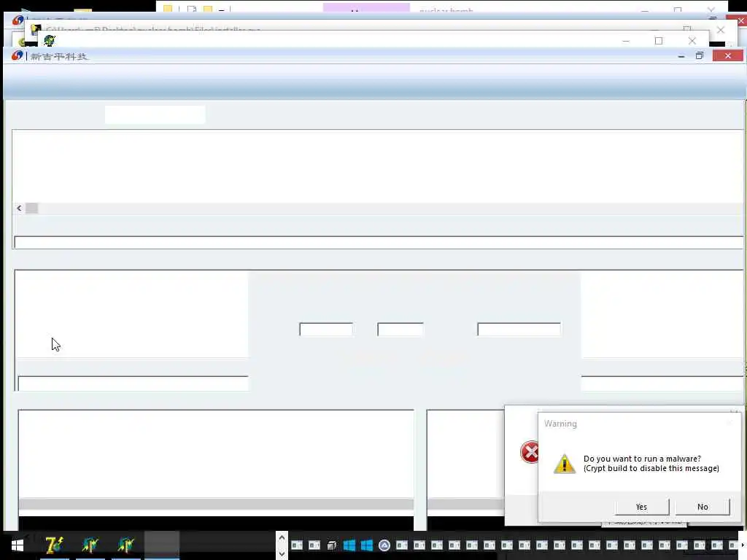Click the round blue tray icon
The width and height of the screenshot is (747, 560).
pos(384,545)
